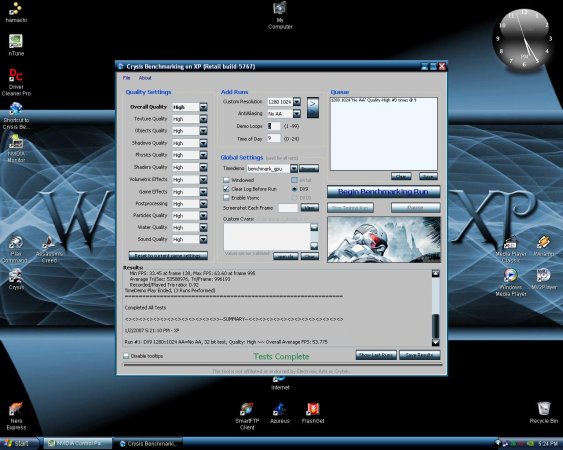The image size is (563, 450).
Task: Select the Driver Cleaner Pro desktop icon
Action: click(x=16, y=82)
